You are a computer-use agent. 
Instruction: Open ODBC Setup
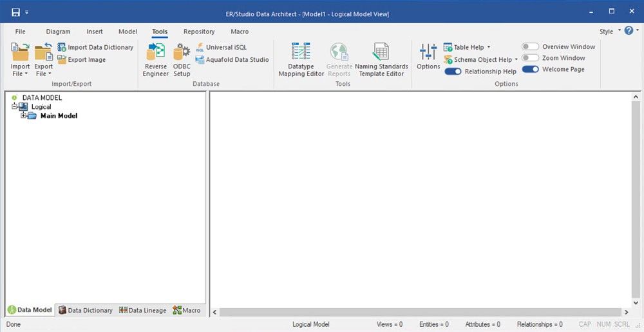click(x=182, y=59)
